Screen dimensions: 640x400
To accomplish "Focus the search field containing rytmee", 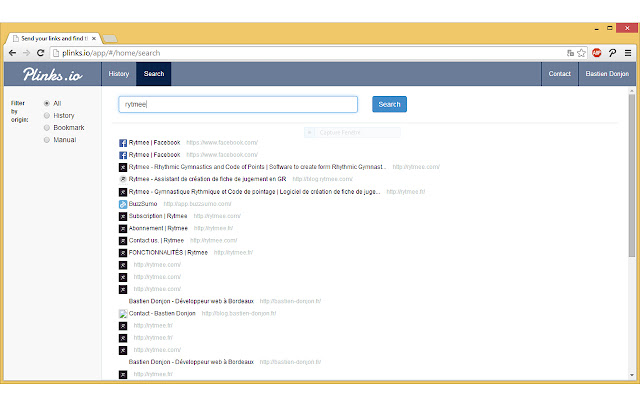I will 238,104.
